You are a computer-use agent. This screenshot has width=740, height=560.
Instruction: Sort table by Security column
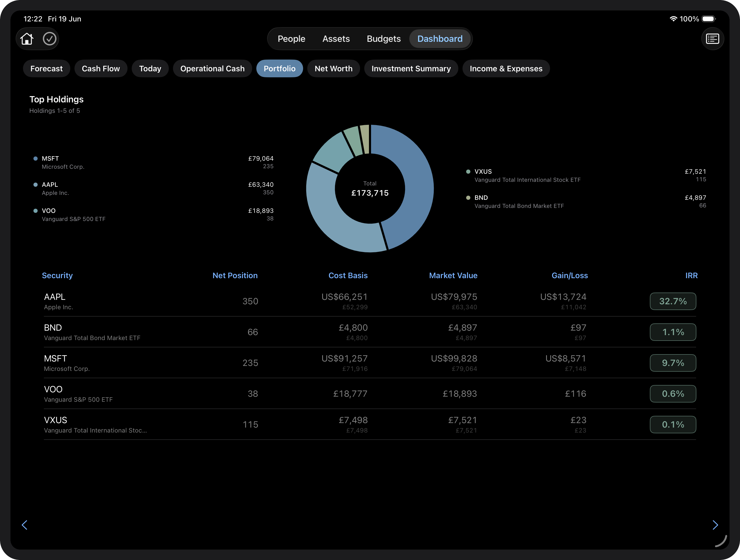click(x=57, y=276)
